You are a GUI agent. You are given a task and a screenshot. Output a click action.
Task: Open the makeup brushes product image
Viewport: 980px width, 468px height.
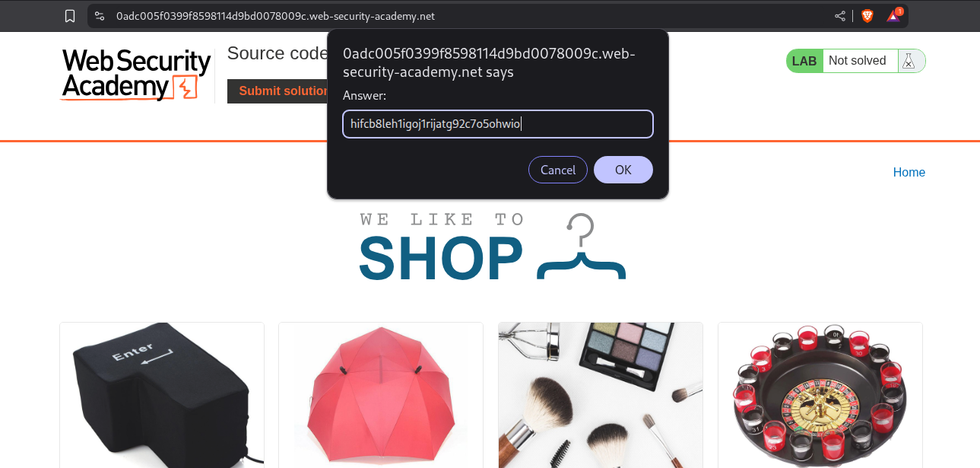point(601,395)
